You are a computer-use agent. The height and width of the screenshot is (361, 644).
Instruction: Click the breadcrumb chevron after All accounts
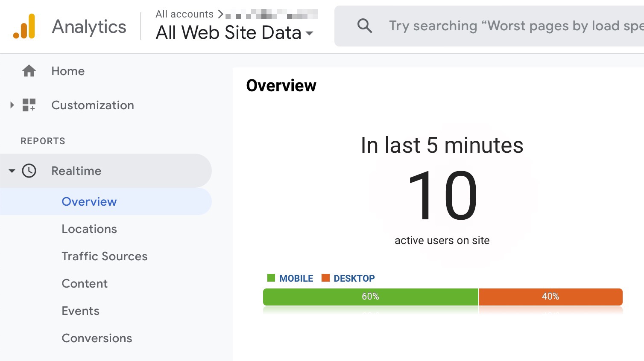tap(221, 14)
